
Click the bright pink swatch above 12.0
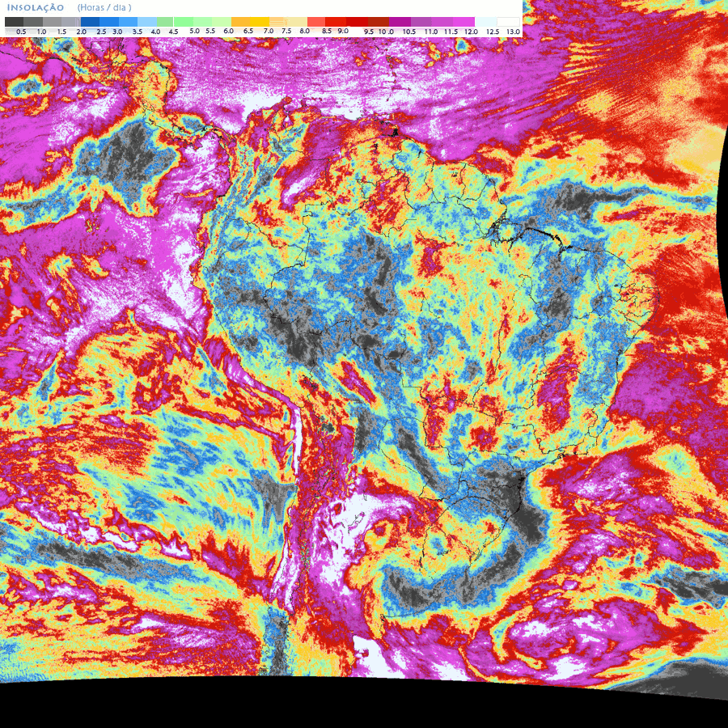463,22
